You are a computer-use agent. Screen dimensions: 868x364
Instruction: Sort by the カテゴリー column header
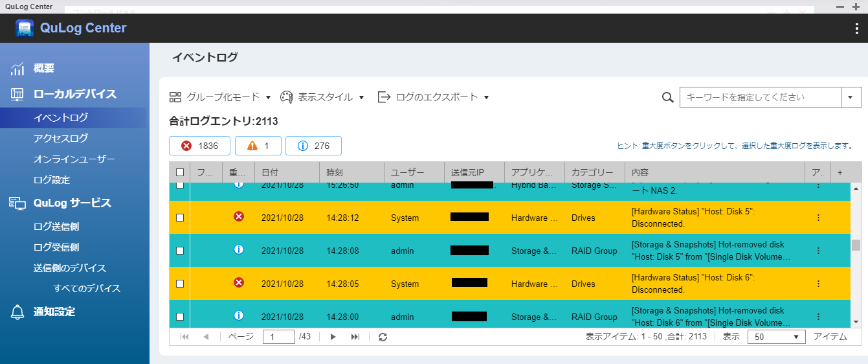pos(594,173)
